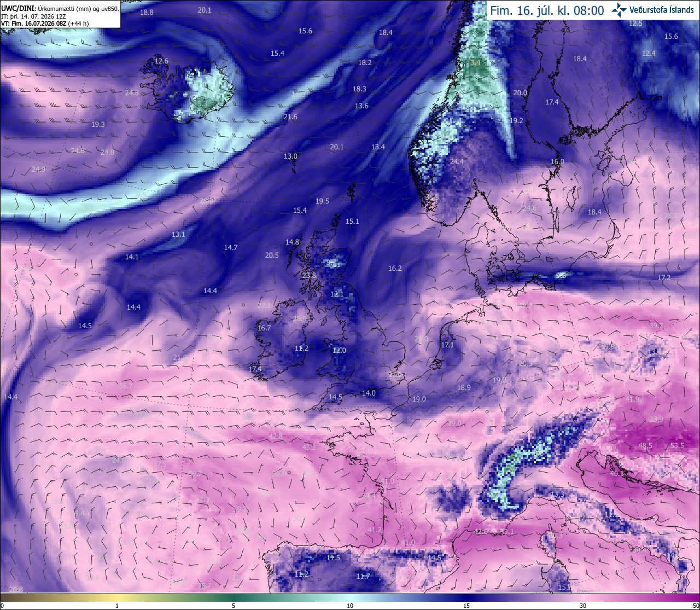Select the 28.9 value over Ireland
This screenshot has height=610, width=700.
tap(300, 318)
